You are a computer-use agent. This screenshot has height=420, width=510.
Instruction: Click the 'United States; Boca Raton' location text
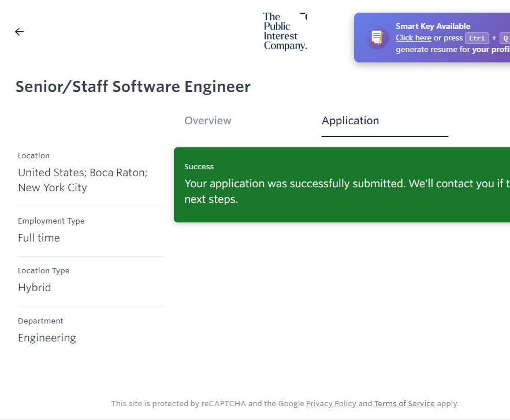(83, 173)
